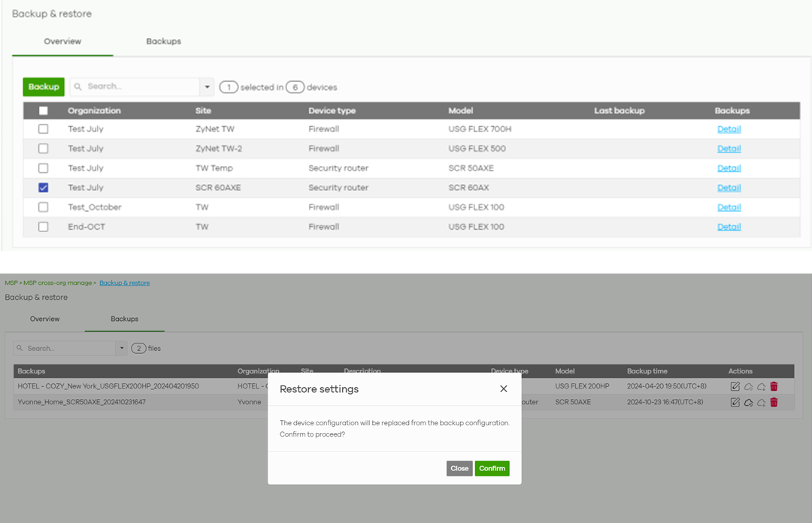812x523 pixels.
Task: Sort by Backup time column header
Action: coord(647,370)
